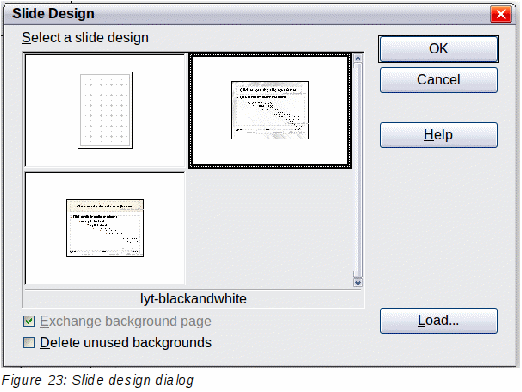This screenshot has width=522, height=392.
Task: Click the 'Delete unused backgrounds' label text
Action: click(x=126, y=342)
